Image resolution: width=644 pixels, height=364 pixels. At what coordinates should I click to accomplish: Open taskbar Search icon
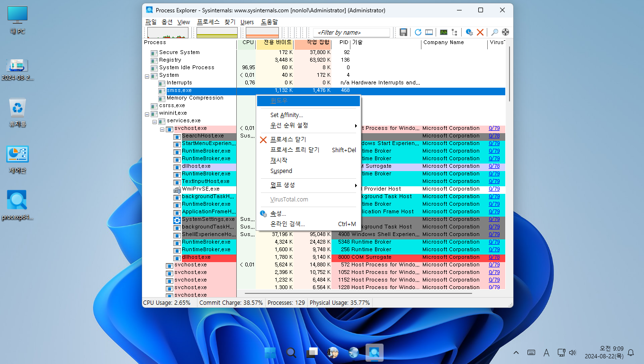tap(291, 353)
